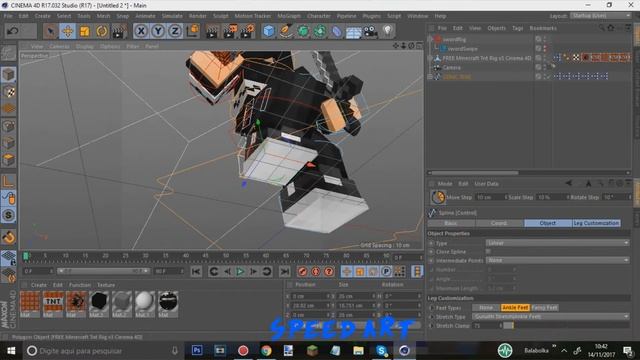Image resolution: width=640 pixels, height=360 pixels.
Task: Toggle the Autokeying button
Action: 316,271
